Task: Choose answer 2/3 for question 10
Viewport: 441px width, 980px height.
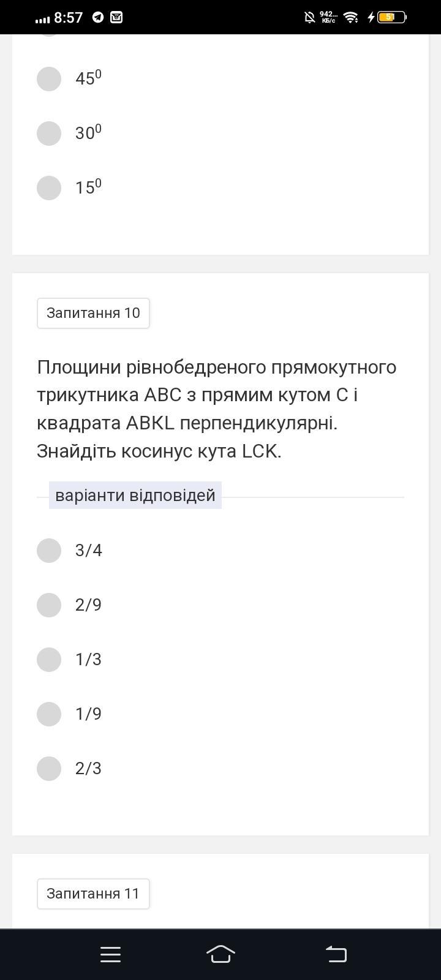Action: click(x=49, y=769)
